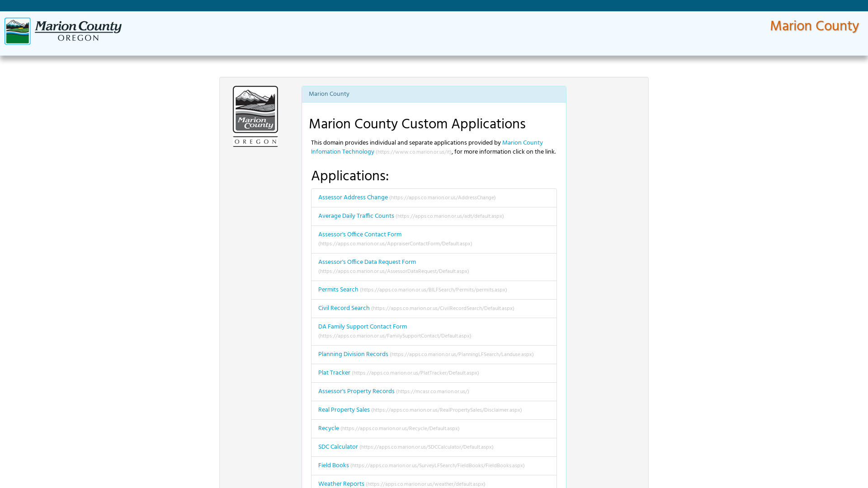Open Permits Search application
The image size is (868, 488).
[338, 290]
